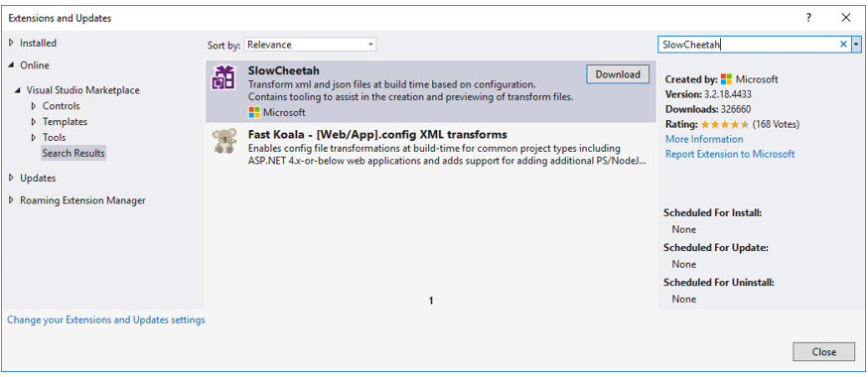Expand the Updates category
868x377 pixels.
point(11,178)
